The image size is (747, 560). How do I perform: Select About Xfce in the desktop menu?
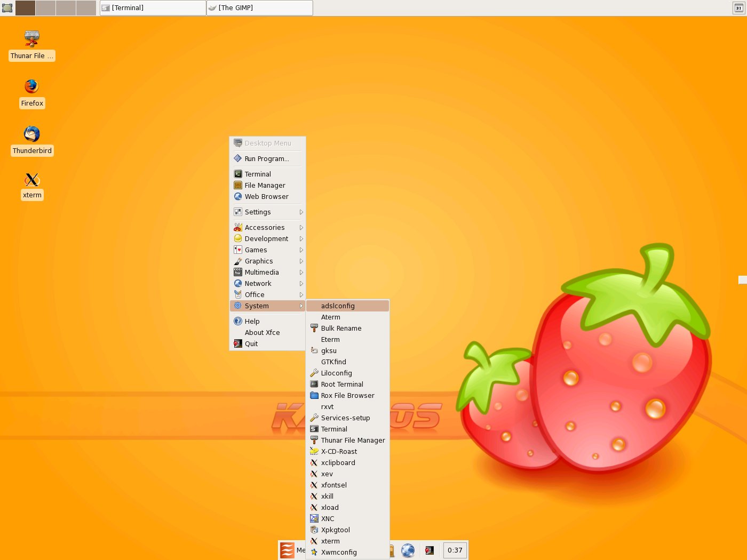click(267, 333)
